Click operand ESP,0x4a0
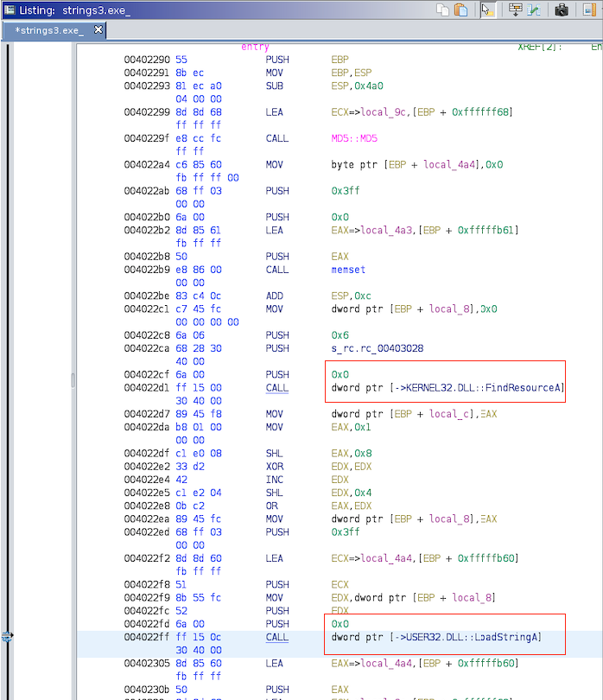 [357, 86]
